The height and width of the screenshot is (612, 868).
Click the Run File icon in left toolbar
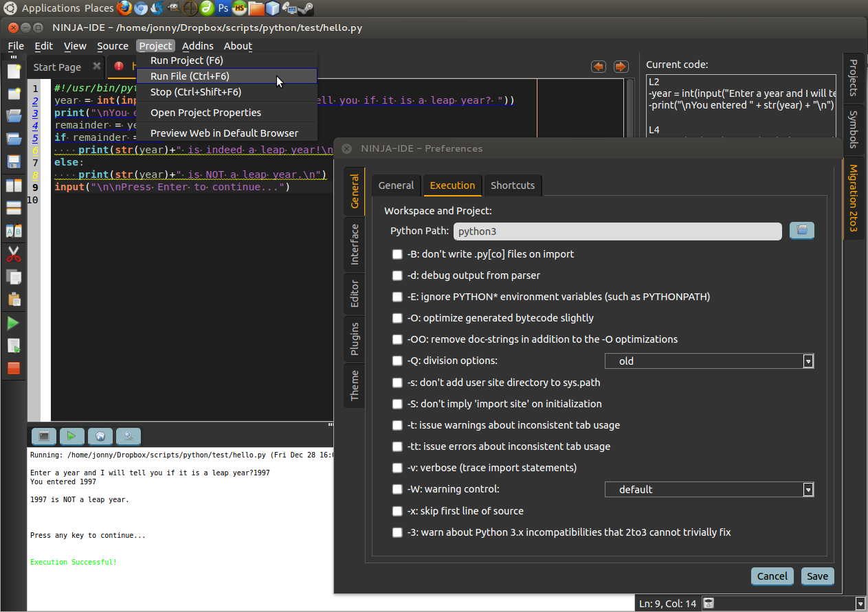(14, 345)
